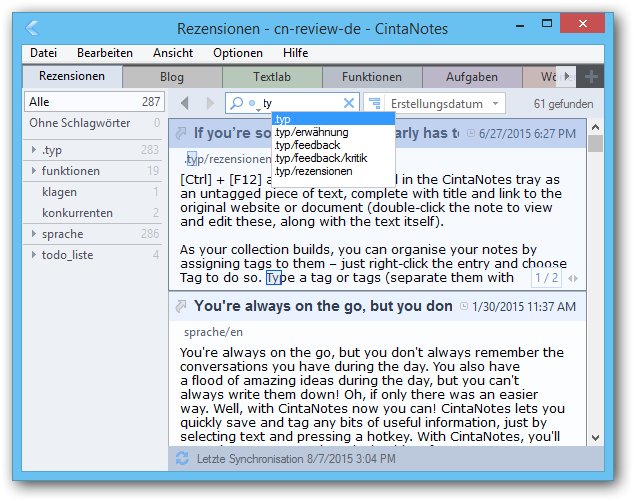Viewport: 634px width, 501px height.
Task: Click the 6/27/2015 6:27 PM timestamp
Action: (x=527, y=133)
